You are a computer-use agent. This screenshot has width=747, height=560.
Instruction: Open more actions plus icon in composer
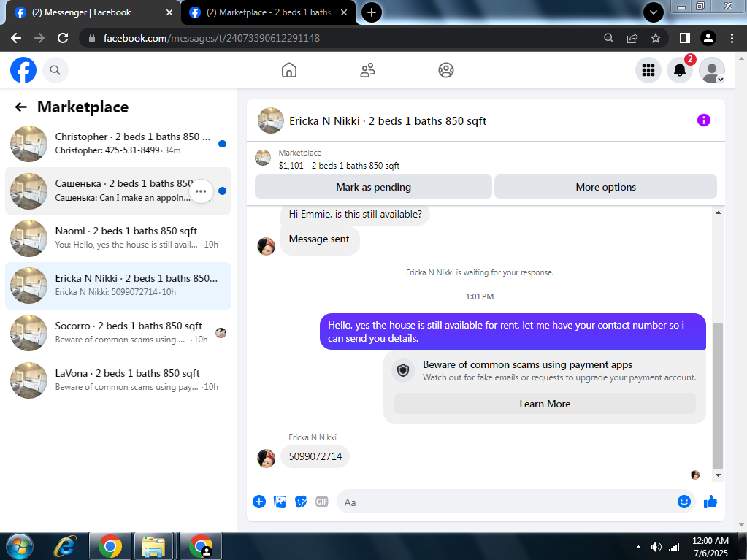coord(259,502)
